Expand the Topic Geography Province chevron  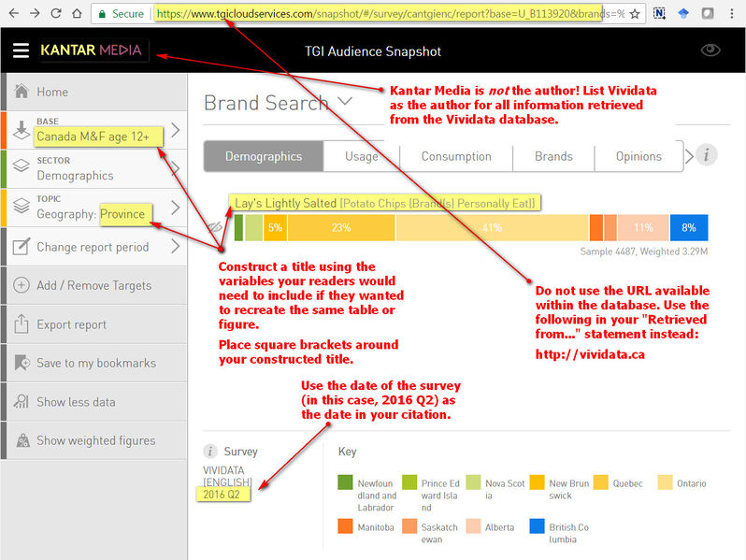pos(175,208)
